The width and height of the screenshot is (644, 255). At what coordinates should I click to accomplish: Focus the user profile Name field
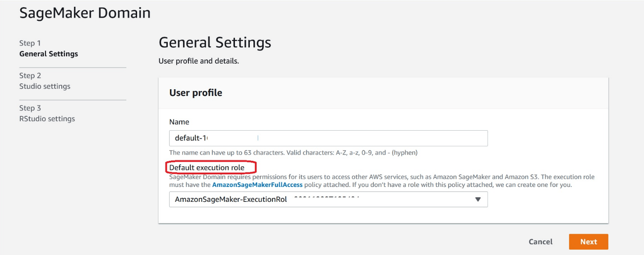tap(328, 138)
